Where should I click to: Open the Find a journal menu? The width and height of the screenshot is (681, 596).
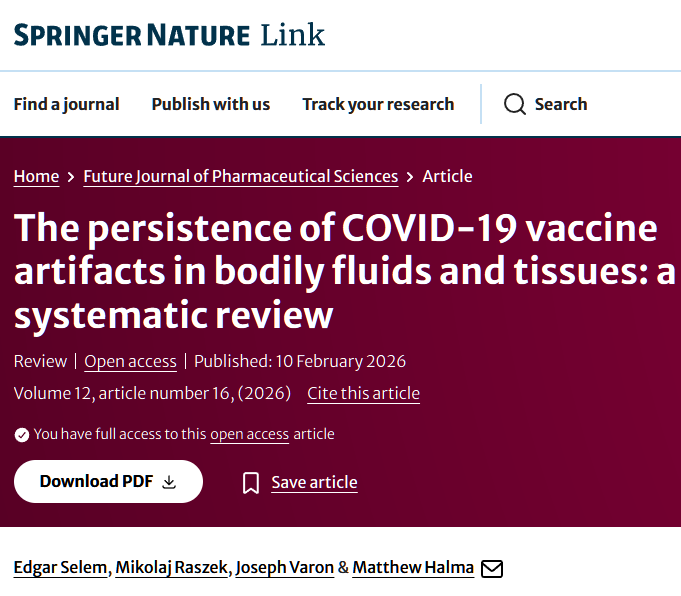point(66,104)
